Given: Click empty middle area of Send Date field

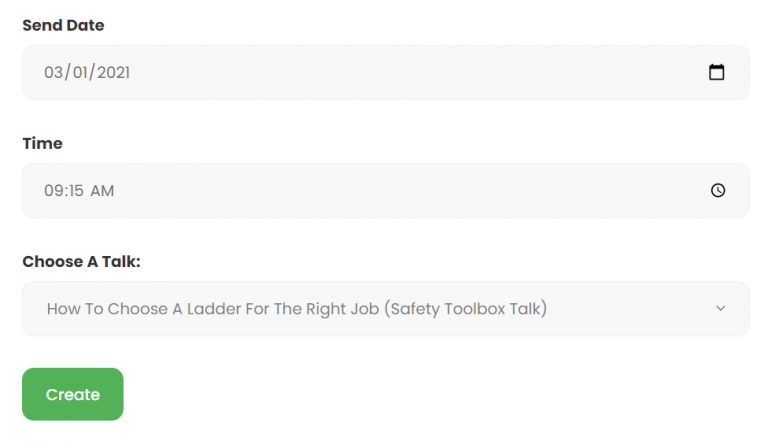Looking at the screenshot, I should [420, 72].
